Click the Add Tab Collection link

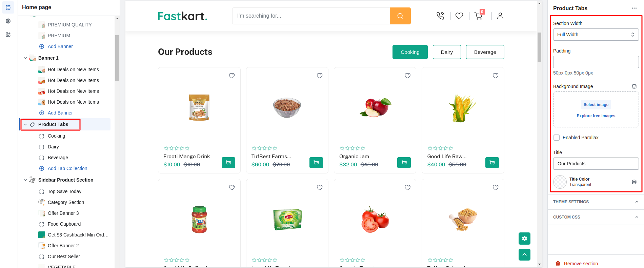point(67,168)
